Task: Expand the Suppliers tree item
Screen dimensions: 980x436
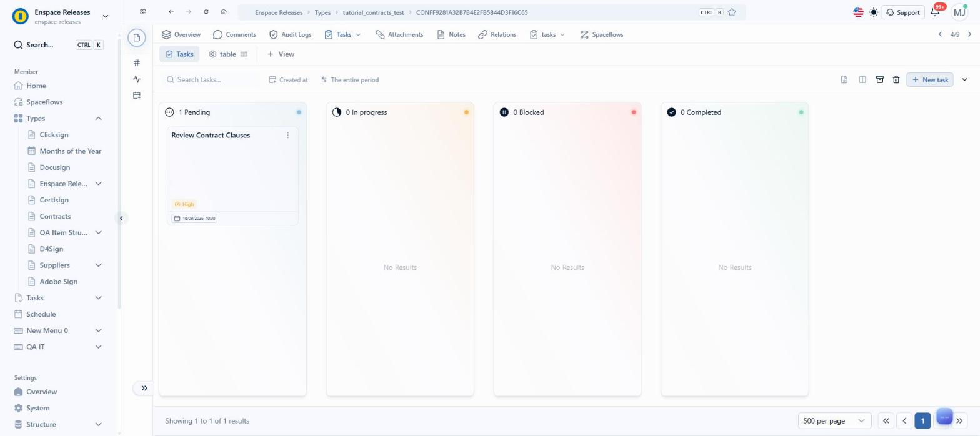Action: point(98,265)
